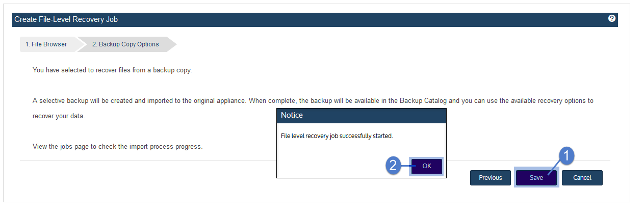644x215 pixels.
Task: Click the number 1 callout marker
Action: (x=568, y=156)
